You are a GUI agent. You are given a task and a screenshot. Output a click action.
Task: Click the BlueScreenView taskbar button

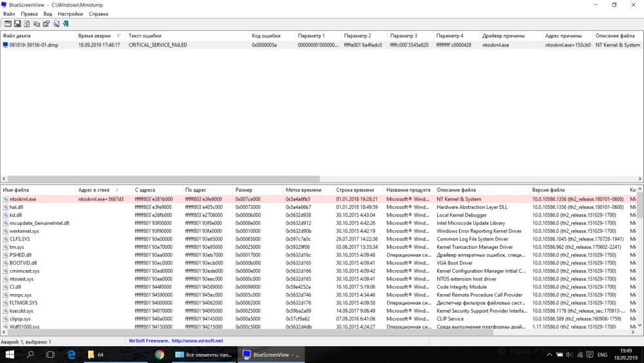pos(271,355)
